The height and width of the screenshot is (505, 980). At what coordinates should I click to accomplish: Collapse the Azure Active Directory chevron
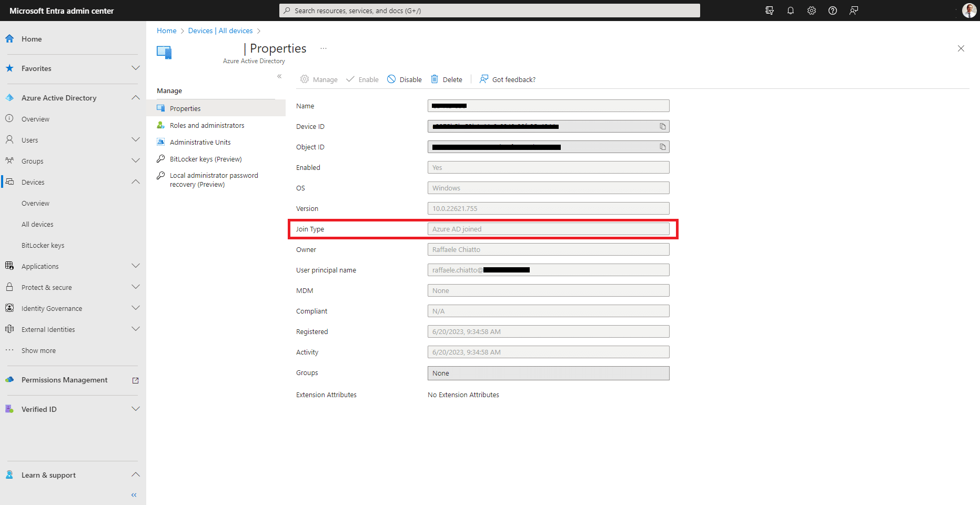[x=136, y=97]
